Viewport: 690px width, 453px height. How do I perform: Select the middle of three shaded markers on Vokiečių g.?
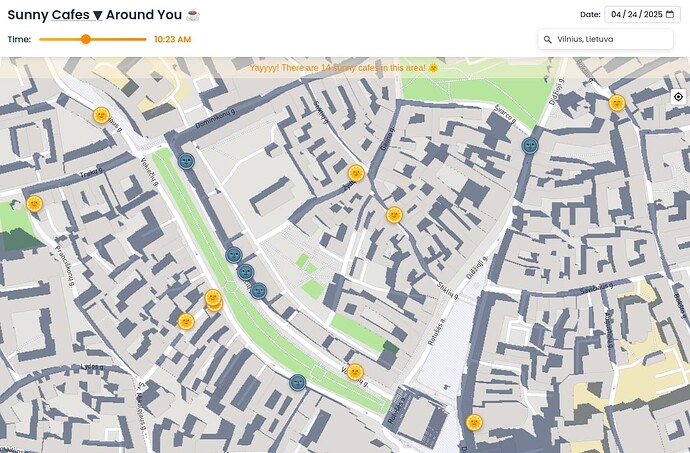246,273
